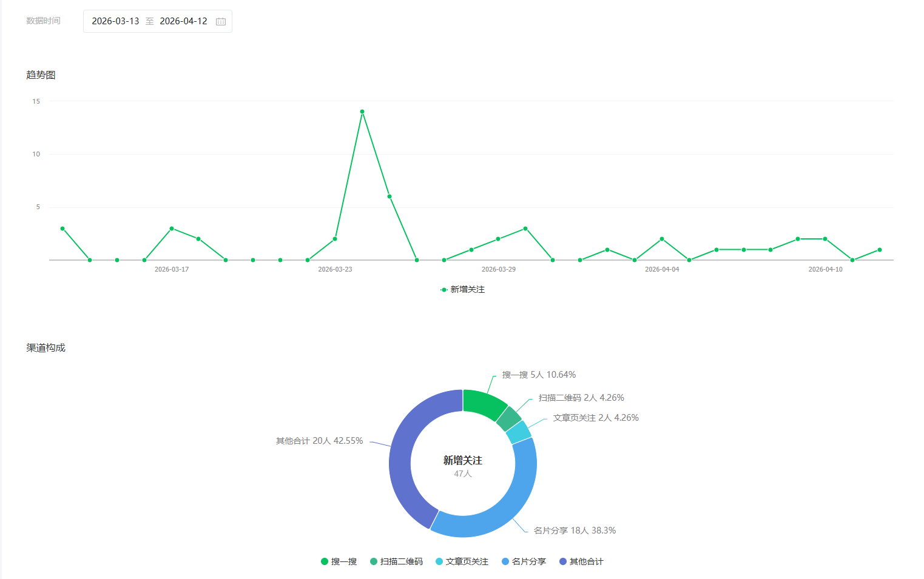Image resolution: width=924 pixels, height=579 pixels.
Task: Click the peak data point at 14
Action: pyautogui.click(x=362, y=112)
